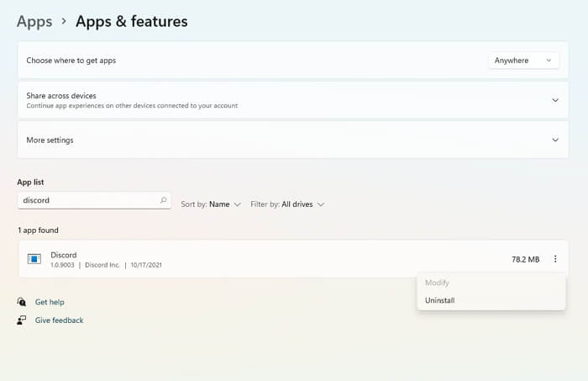Click the 'Continue app experiences' description text

coord(132,106)
